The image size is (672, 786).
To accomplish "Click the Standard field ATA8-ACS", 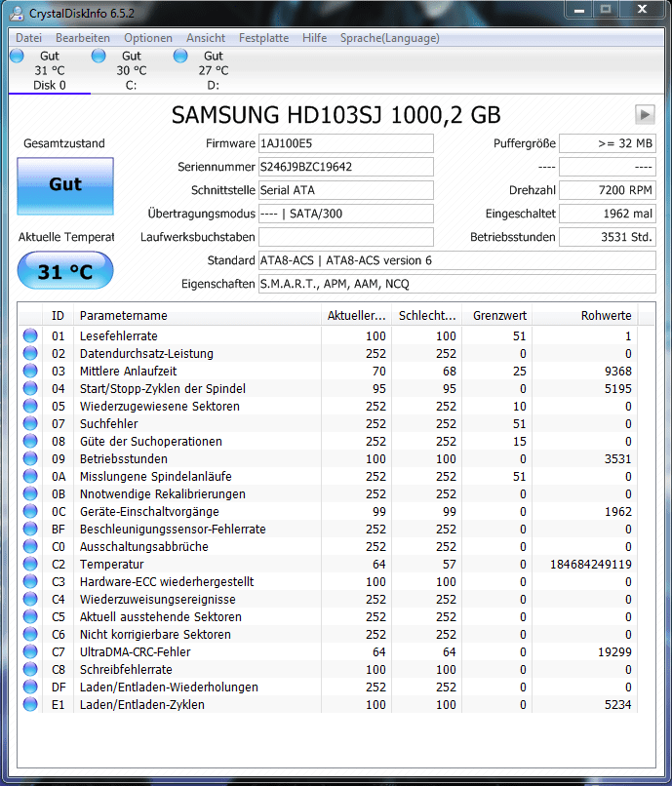I will click(x=456, y=260).
